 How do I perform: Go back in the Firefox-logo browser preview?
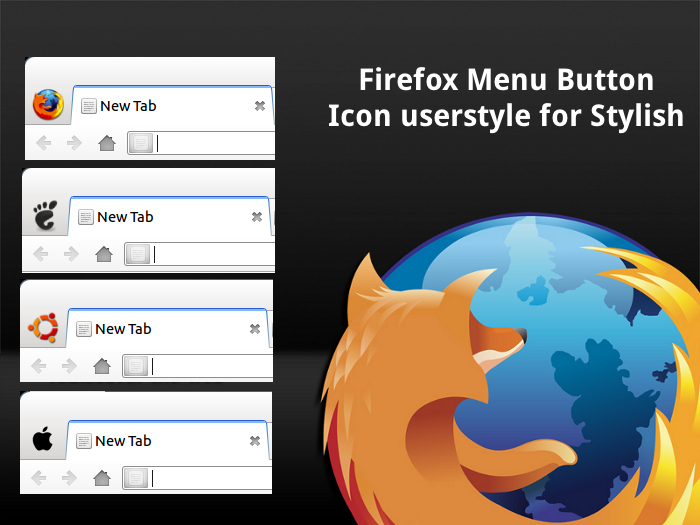[44, 143]
